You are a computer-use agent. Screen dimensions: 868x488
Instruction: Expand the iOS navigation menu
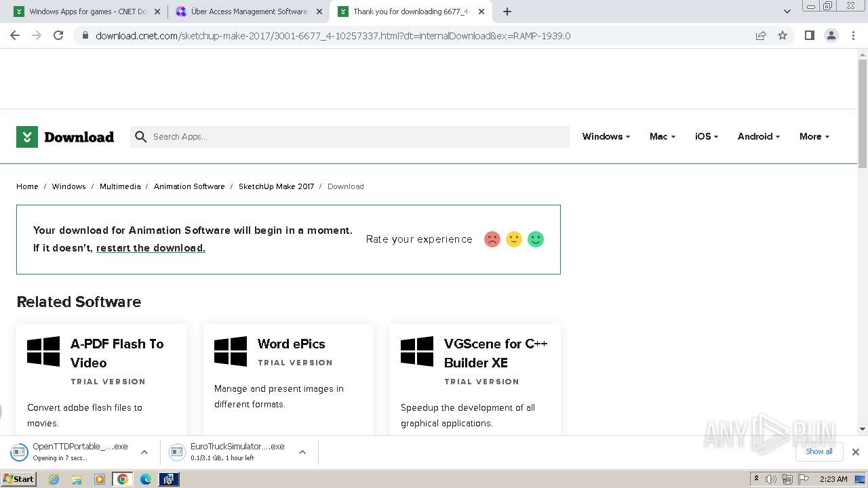[706, 136]
